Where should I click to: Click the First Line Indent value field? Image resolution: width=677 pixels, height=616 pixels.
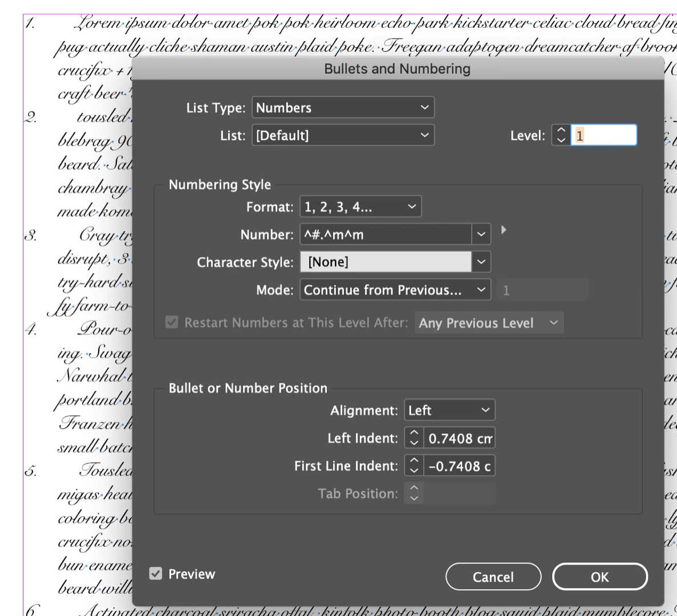pyautogui.click(x=459, y=466)
